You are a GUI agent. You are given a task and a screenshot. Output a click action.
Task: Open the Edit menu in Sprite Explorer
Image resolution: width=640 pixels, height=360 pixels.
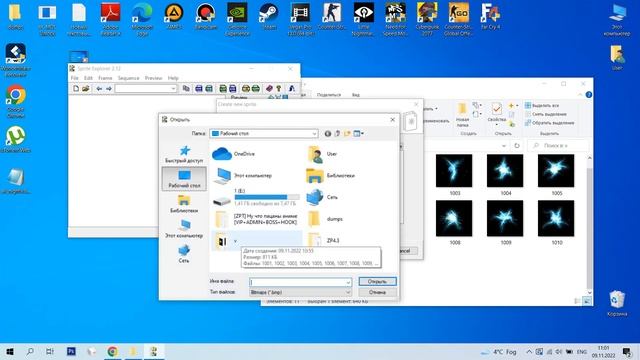(x=88, y=78)
